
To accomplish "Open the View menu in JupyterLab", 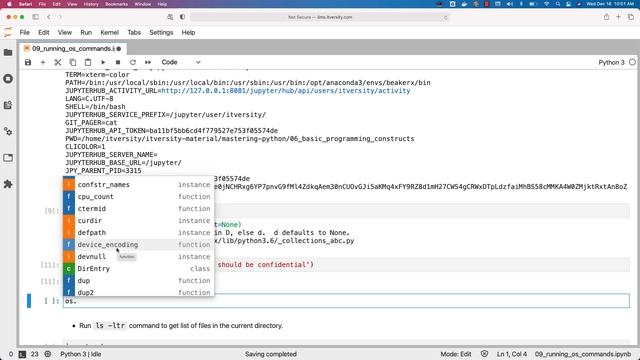I will 64,33.
